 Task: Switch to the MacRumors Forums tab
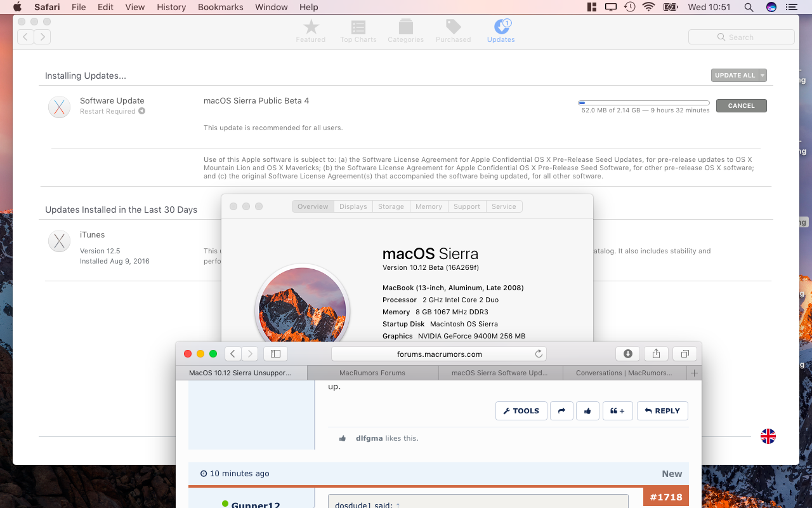click(x=372, y=373)
